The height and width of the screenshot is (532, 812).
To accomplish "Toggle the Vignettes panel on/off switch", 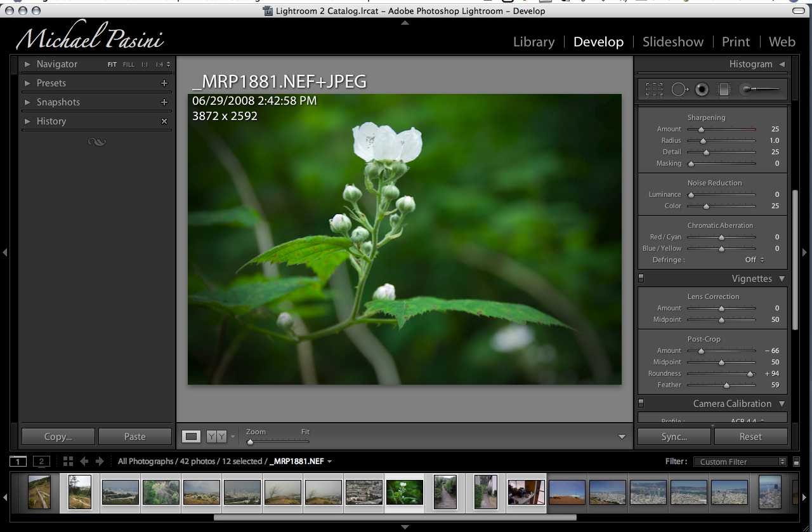I will click(641, 278).
